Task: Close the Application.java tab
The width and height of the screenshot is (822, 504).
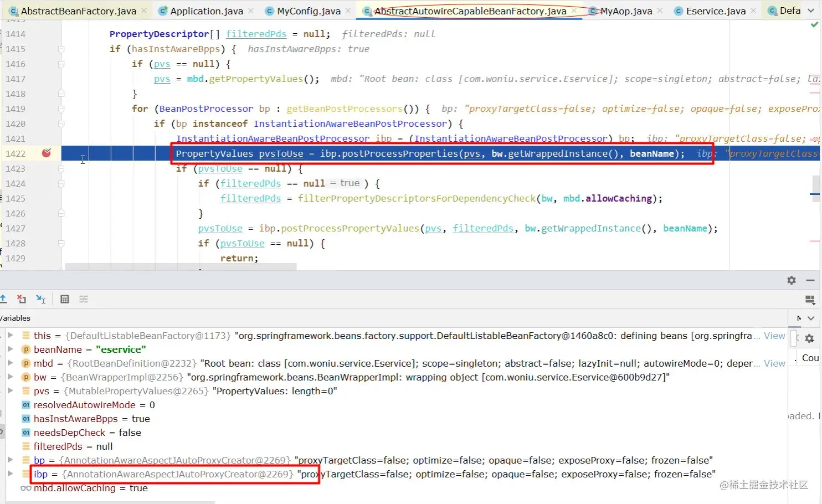Action: 251,11
